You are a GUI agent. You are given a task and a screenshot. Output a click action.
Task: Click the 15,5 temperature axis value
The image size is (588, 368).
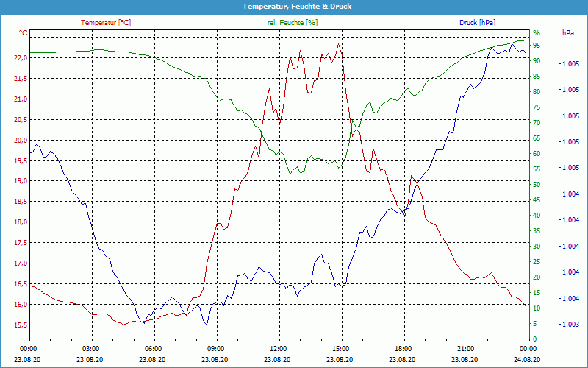19,325
